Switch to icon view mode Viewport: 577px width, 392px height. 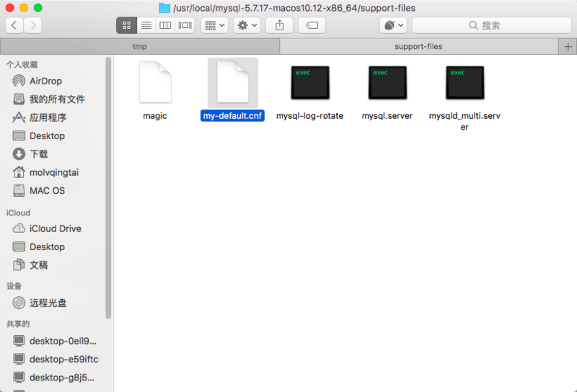pyautogui.click(x=127, y=25)
